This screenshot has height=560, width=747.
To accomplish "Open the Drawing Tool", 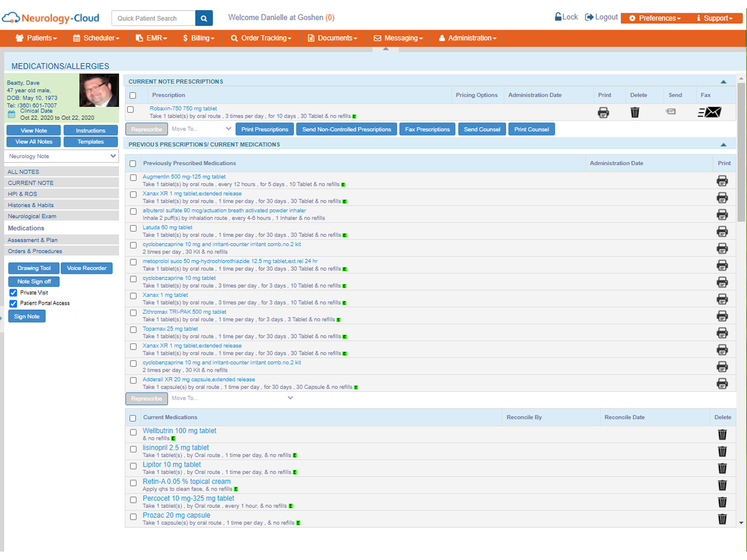I will click(x=34, y=268).
